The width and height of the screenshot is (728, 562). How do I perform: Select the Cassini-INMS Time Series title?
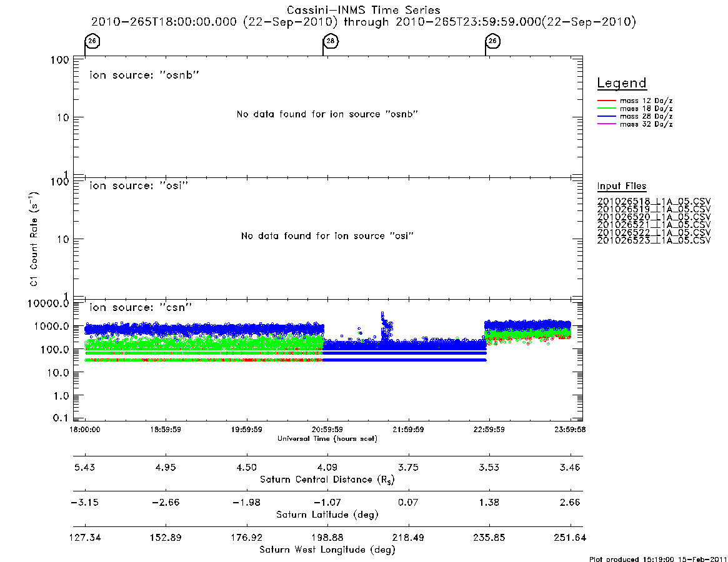tap(364, 10)
